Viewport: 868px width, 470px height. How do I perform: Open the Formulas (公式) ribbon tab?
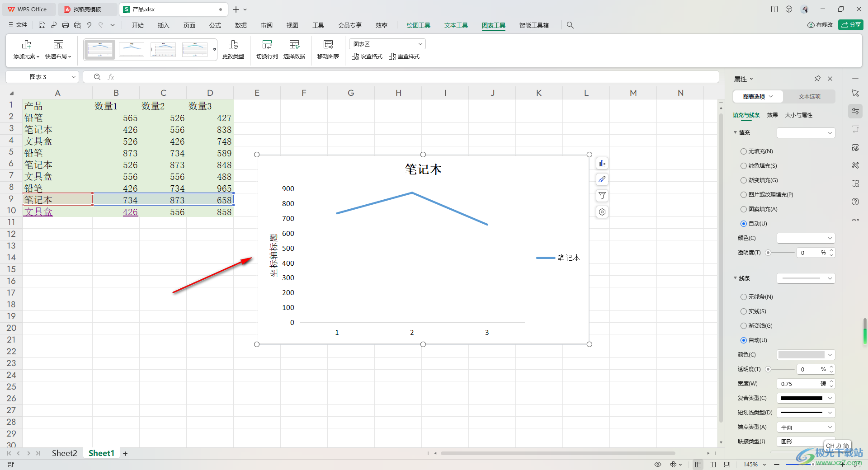pyautogui.click(x=215, y=25)
